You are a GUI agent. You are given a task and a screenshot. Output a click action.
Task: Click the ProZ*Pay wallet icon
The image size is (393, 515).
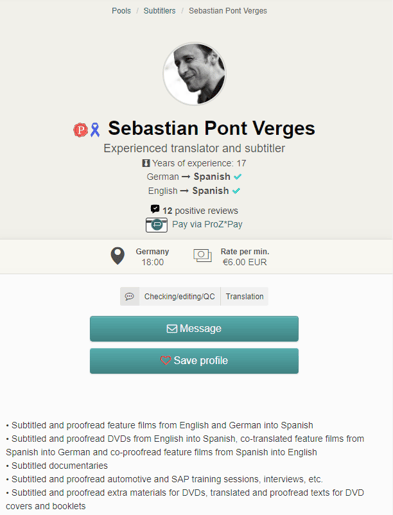[156, 225]
